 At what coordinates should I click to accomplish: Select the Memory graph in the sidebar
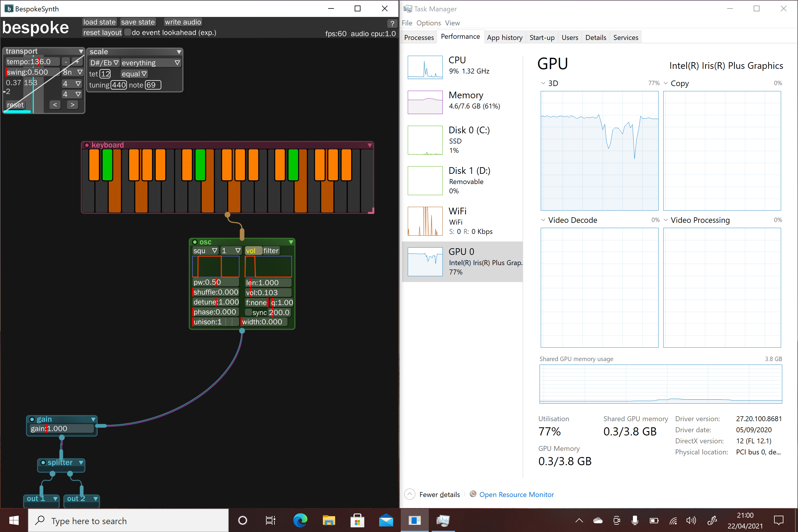pyautogui.click(x=425, y=102)
